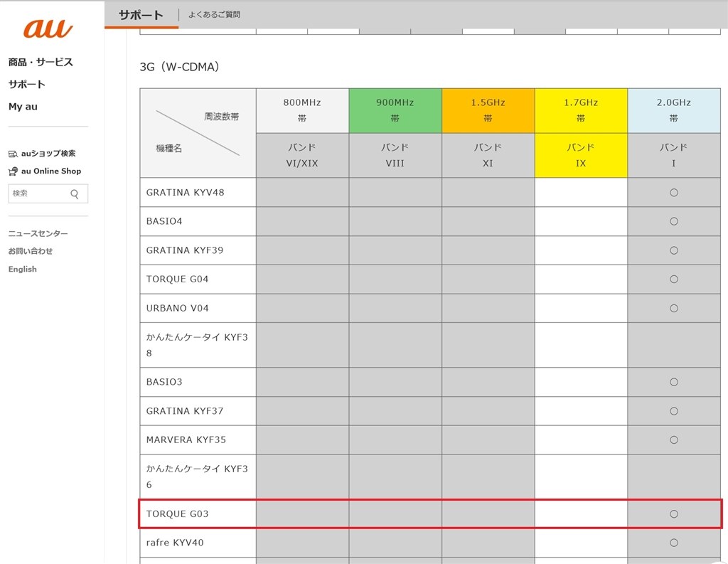Click the search magnifier icon

(74, 193)
